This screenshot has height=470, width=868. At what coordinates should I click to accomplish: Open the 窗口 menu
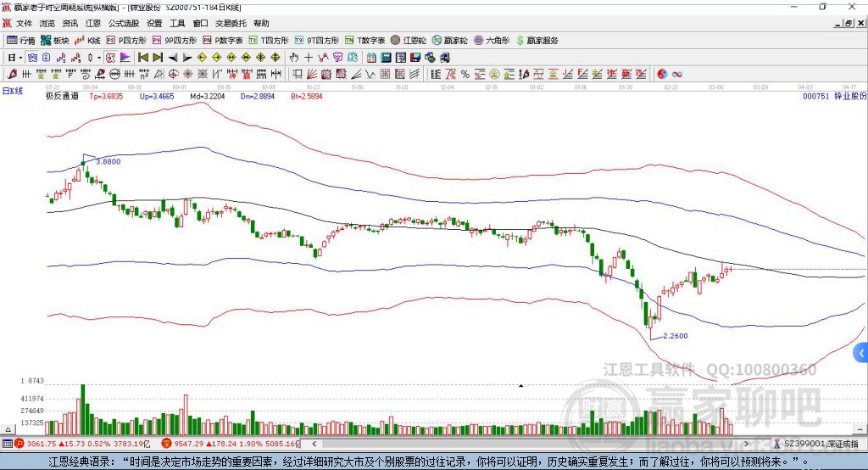click(200, 23)
